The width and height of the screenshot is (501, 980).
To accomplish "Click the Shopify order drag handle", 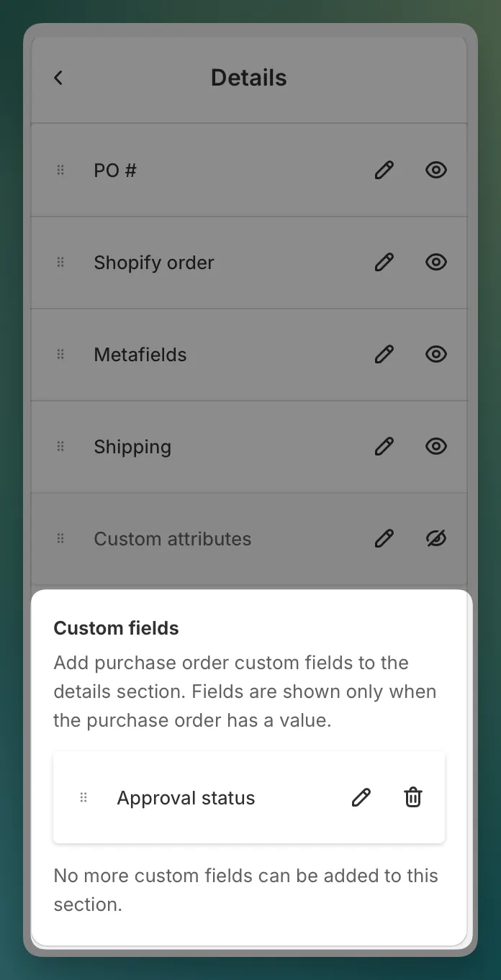I will [x=60, y=262].
